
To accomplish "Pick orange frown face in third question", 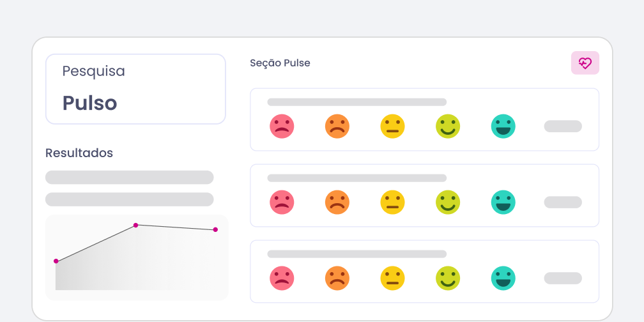I will pos(337,278).
